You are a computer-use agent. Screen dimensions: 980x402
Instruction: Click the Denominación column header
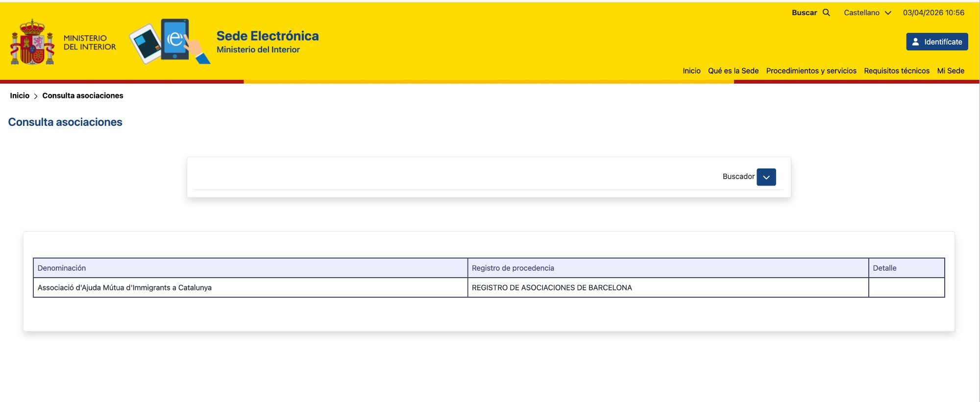(62, 268)
